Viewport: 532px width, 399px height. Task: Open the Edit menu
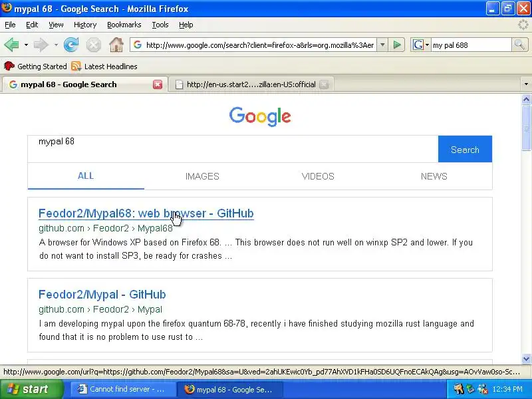(x=32, y=25)
